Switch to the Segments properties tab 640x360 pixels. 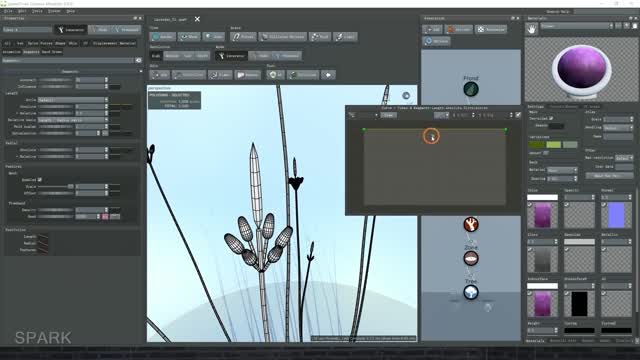tap(31, 52)
